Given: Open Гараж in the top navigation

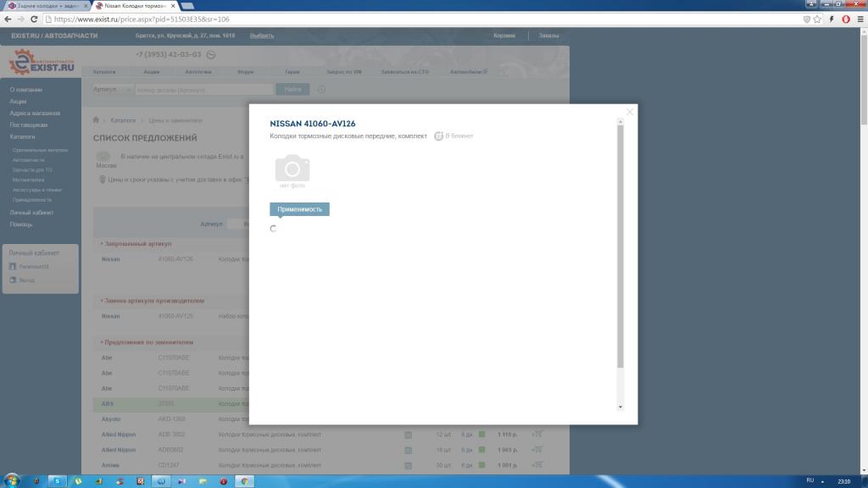Looking at the screenshot, I should click(x=292, y=72).
